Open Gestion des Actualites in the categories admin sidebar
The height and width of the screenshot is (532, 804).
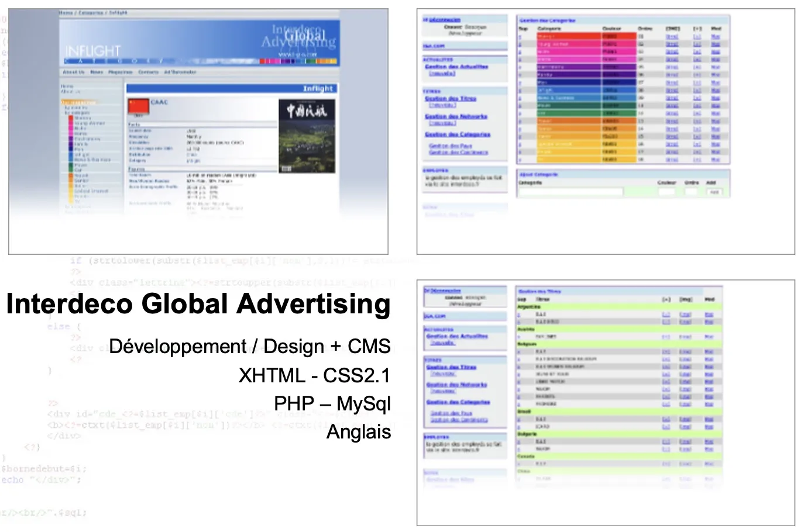click(456, 67)
